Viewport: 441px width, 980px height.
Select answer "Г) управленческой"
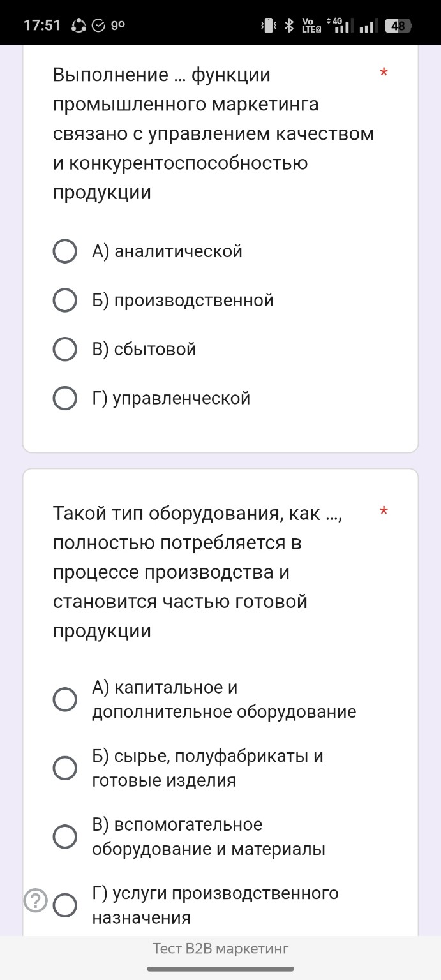pos(64,398)
